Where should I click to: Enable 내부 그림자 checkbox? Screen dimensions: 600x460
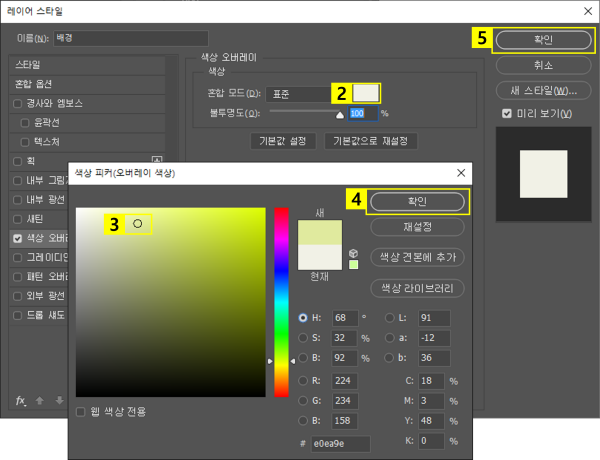point(17,181)
